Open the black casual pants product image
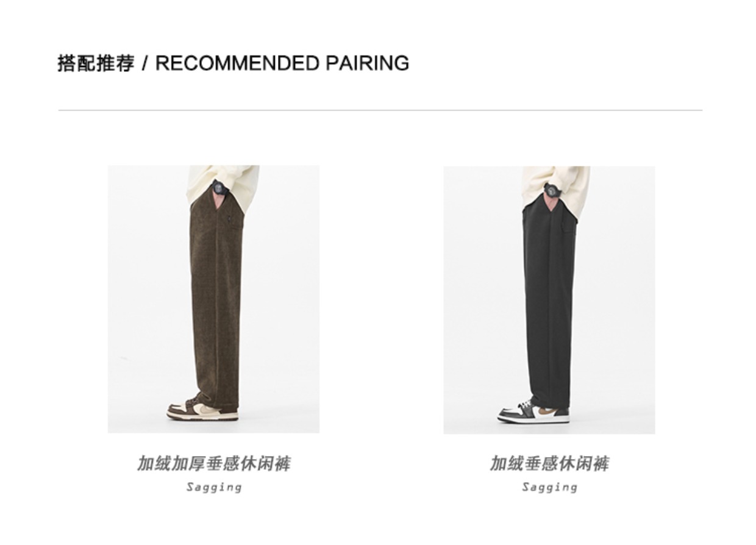 [549, 299]
